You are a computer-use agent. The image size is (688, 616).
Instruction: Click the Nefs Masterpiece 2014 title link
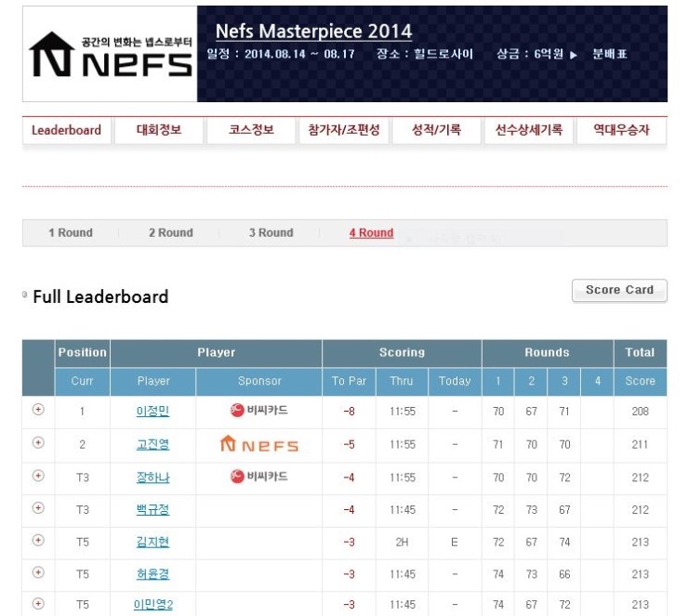coord(313,32)
